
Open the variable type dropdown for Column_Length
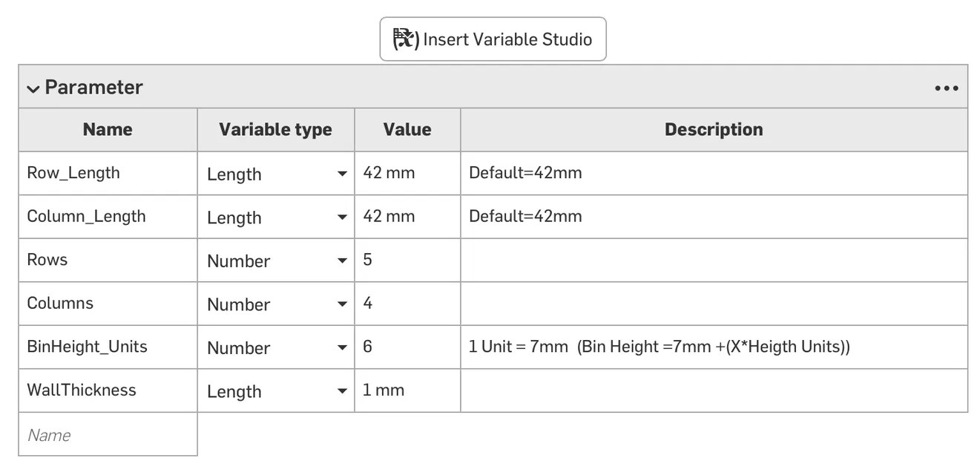point(342,217)
